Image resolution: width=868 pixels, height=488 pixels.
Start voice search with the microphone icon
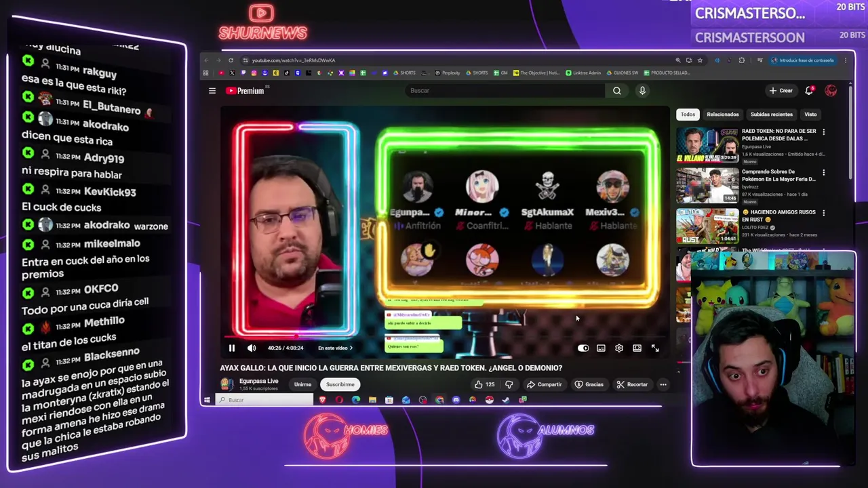click(x=642, y=90)
